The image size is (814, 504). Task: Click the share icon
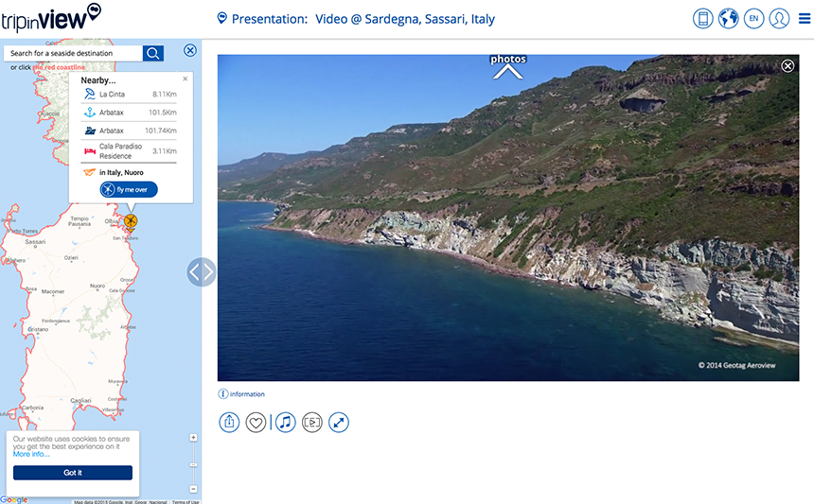coord(229,422)
